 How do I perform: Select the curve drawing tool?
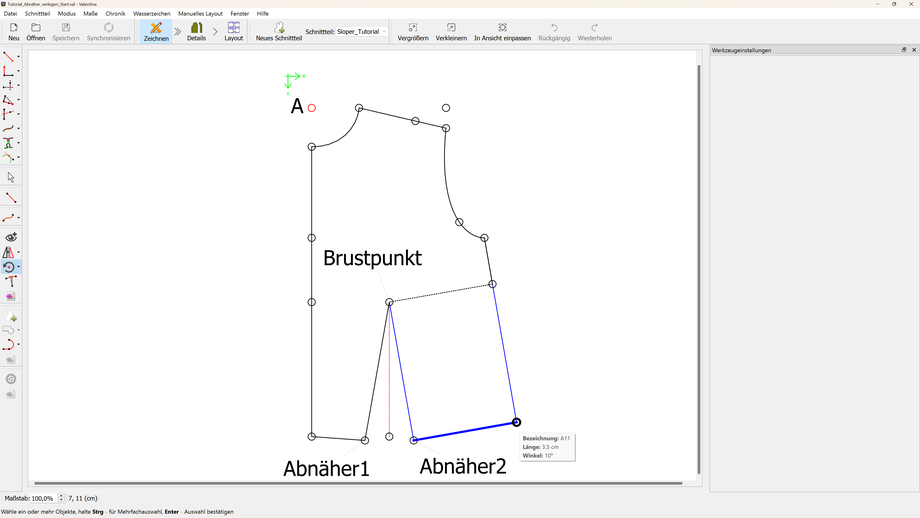8,218
